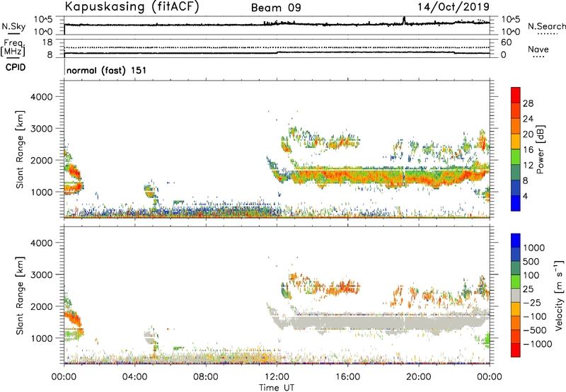Click the noise spike near 19:00 UT

tap(404, 21)
